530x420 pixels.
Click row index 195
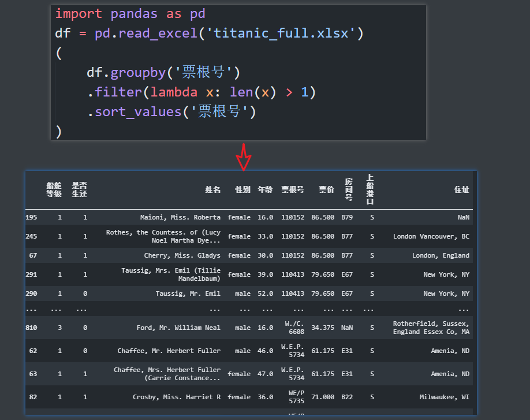click(31, 217)
